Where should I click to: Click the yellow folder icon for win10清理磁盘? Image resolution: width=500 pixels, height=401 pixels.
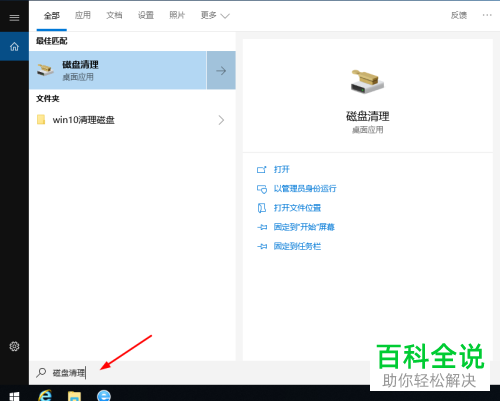click(41, 120)
